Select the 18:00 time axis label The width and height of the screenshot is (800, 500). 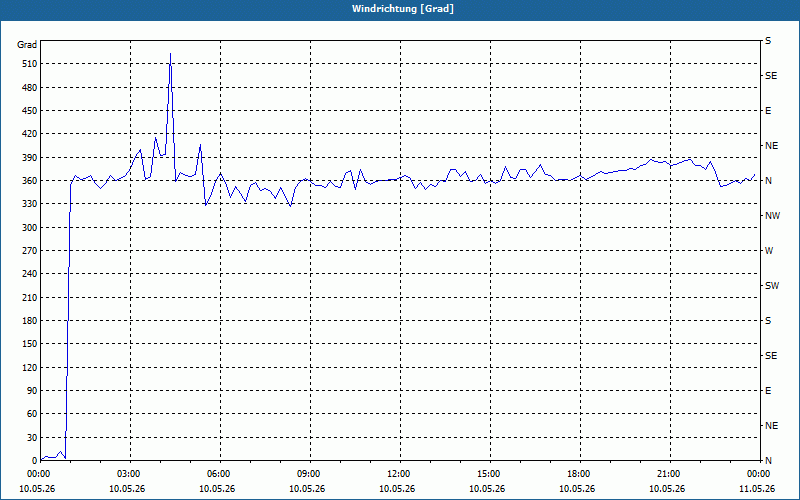tap(580, 474)
